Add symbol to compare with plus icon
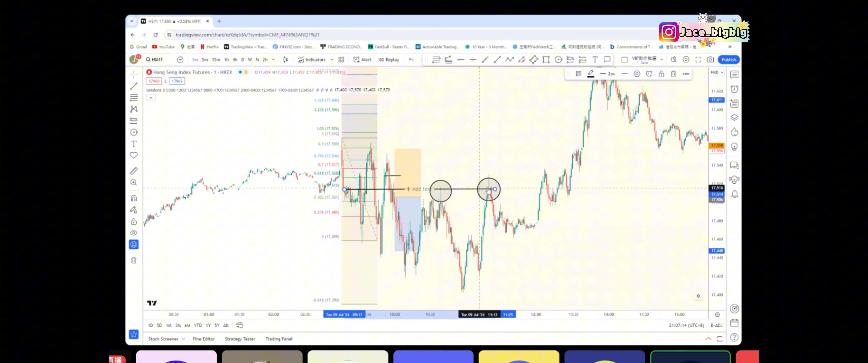 point(180,59)
